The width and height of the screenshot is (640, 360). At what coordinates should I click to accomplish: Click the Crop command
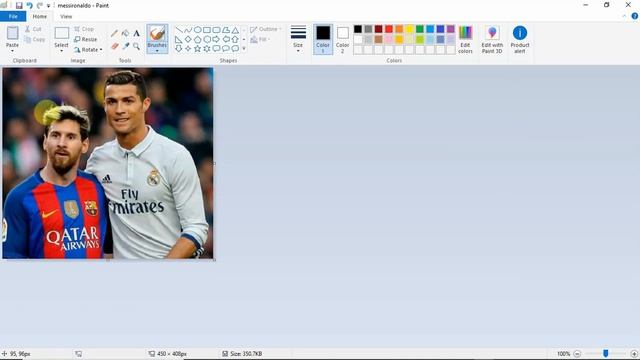tap(84, 29)
